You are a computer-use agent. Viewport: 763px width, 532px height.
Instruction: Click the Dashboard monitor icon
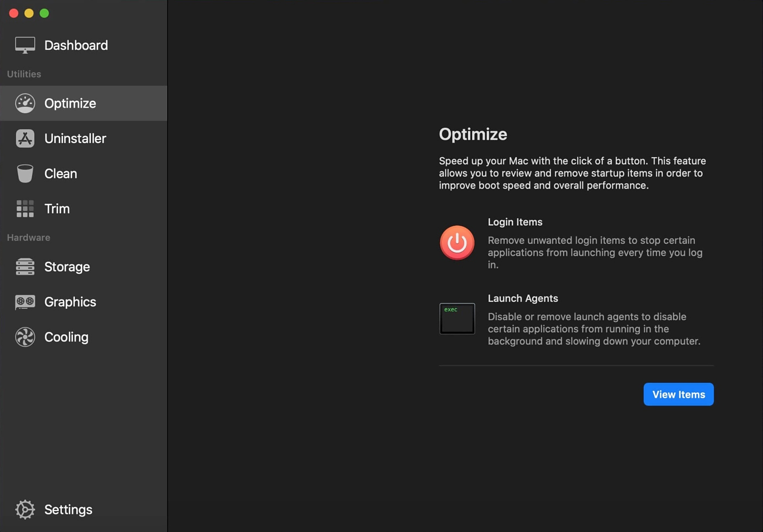(25, 45)
